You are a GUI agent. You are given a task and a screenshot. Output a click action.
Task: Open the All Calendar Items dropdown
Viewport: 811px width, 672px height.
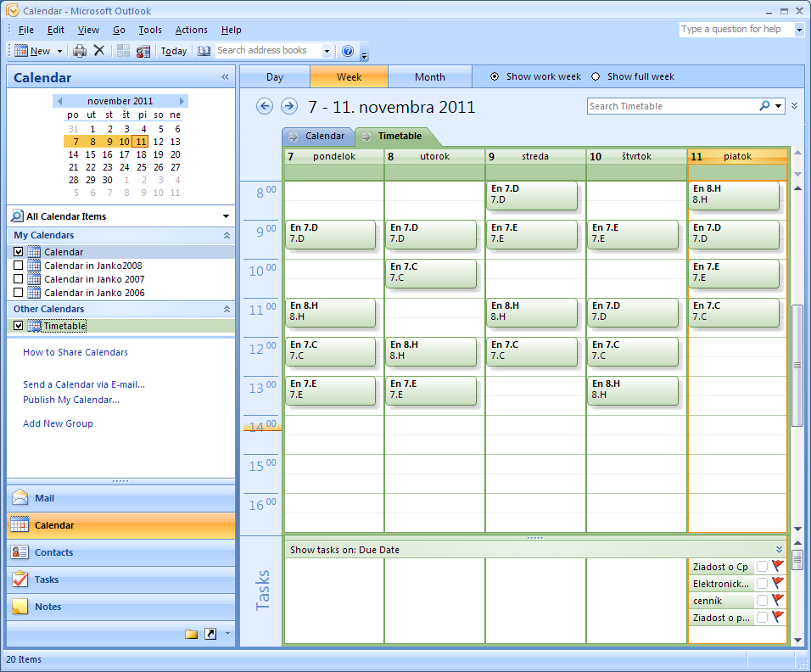226,216
